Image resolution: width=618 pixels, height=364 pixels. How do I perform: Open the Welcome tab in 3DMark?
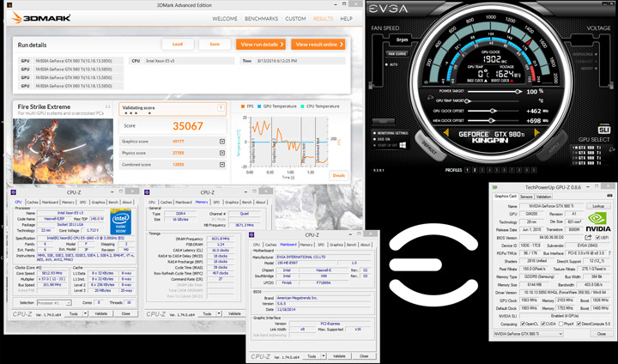225,19
